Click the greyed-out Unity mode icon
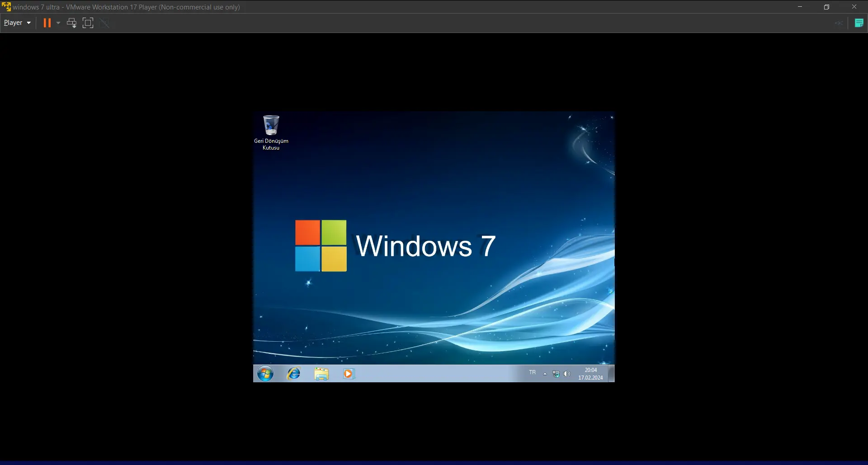The image size is (868, 465). tap(104, 23)
